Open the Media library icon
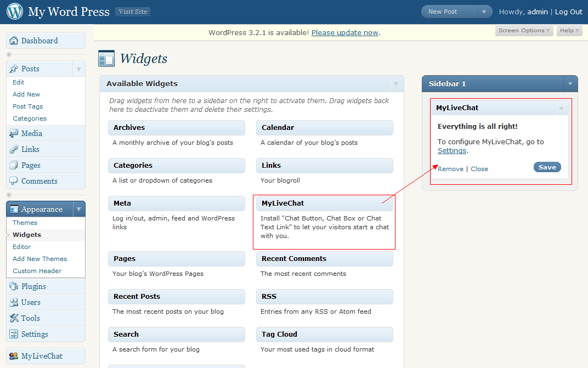The image size is (588, 368). coord(14,133)
